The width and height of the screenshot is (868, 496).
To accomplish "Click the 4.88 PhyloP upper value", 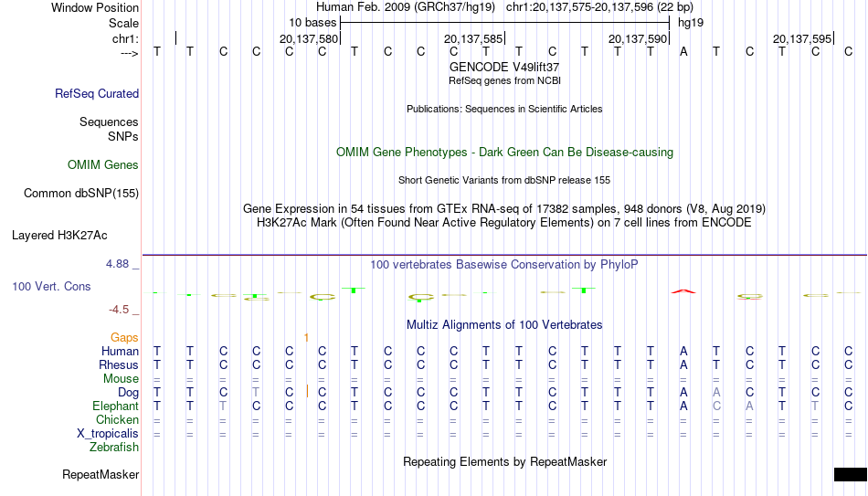I will click(x=117, y=264).
